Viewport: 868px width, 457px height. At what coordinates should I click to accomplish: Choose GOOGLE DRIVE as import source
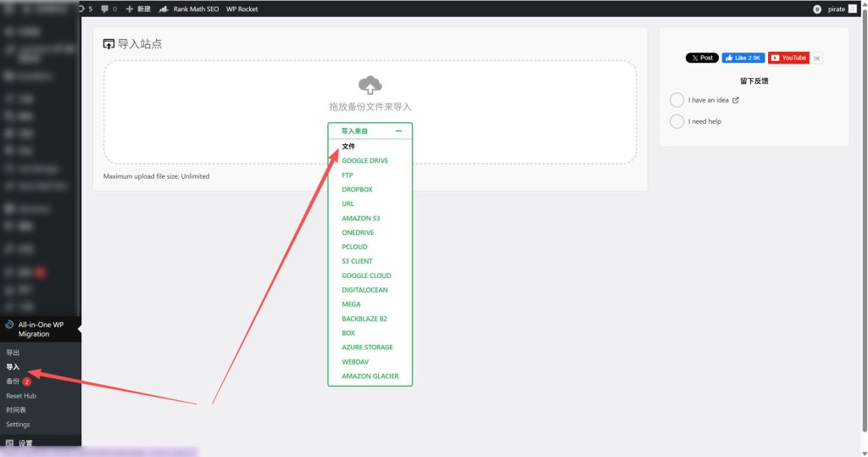[x=364, y=161]
